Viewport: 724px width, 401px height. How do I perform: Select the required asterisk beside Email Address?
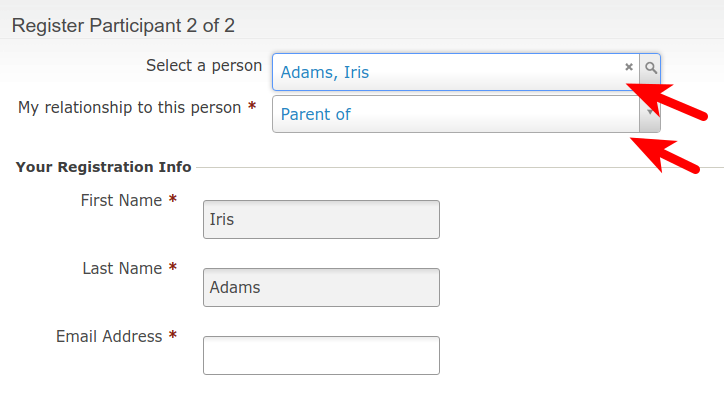[173, 335]
